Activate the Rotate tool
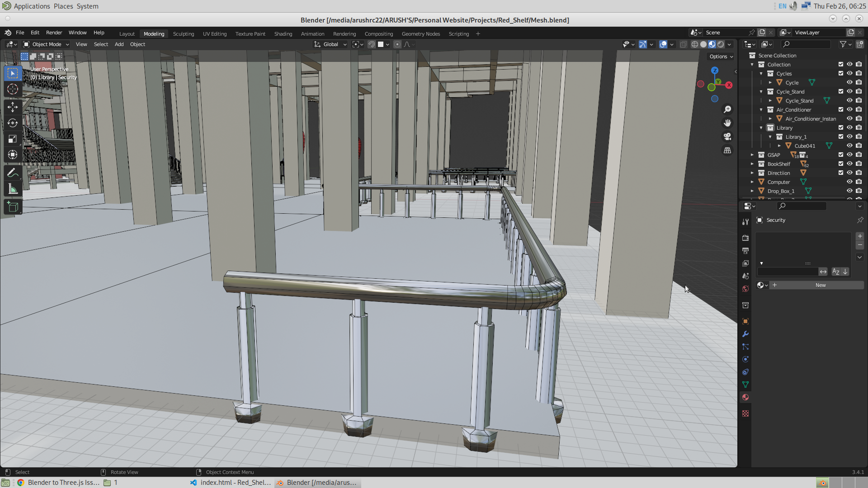The width and height of the screenshot is (868, 488). point(12,122)
